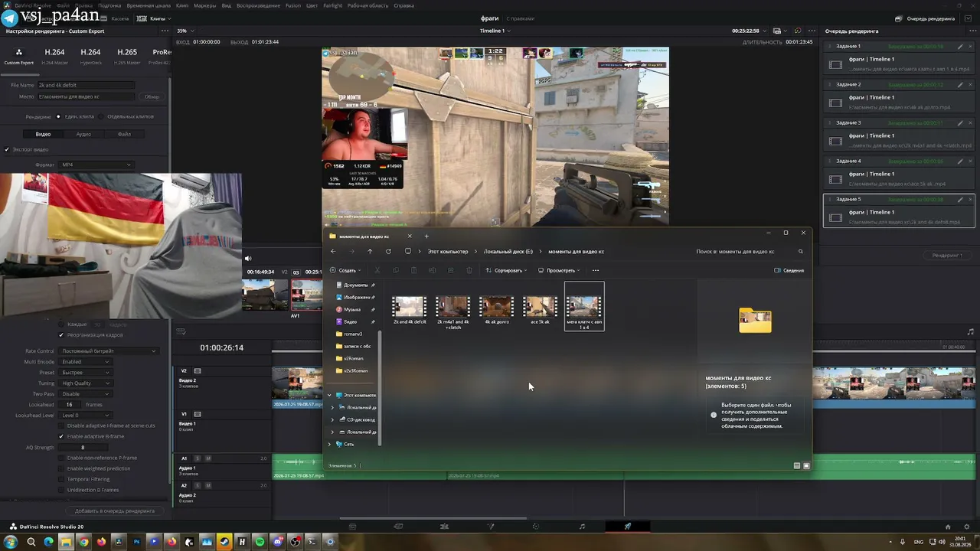Toggle 'Disable adaptive I-frame at scene cuts'
Viewport: 980px width, 551px height.
pos(61,425)
